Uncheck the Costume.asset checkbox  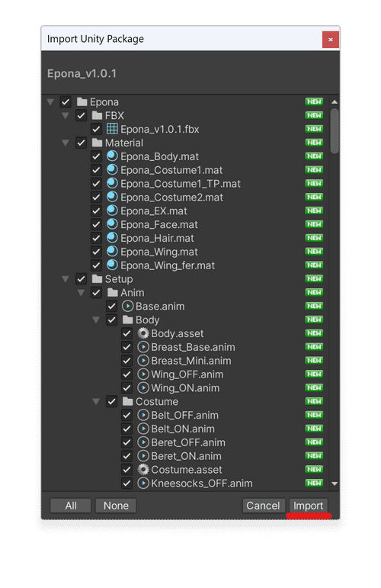click(127, 470)
